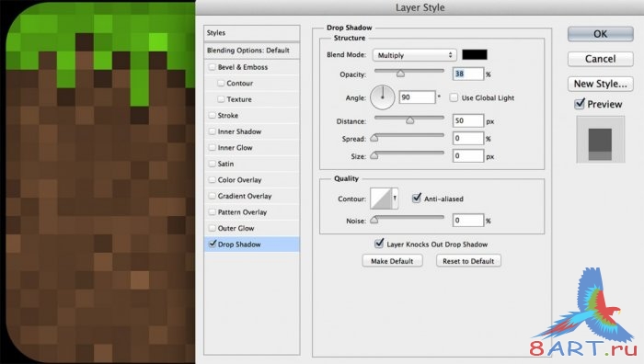The image size is (644, 364).
Task: Select the Outer Glow row label
Action: pyautogui.click(x=236, y=228)
